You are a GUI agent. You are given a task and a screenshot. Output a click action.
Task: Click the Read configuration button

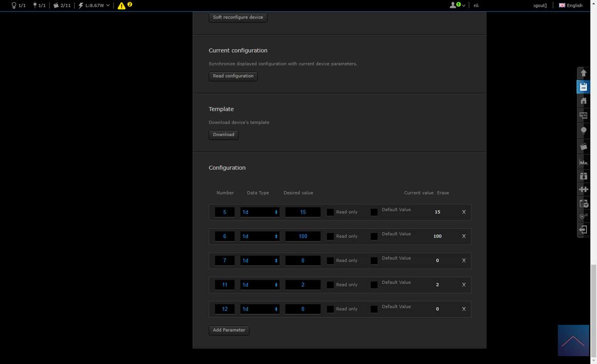tap(233, 76)
